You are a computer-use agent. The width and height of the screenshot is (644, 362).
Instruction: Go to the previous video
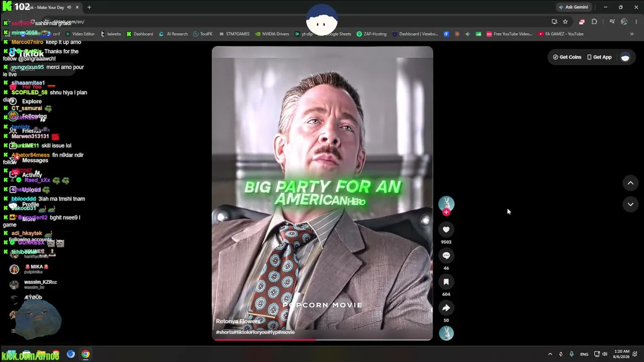630,183
